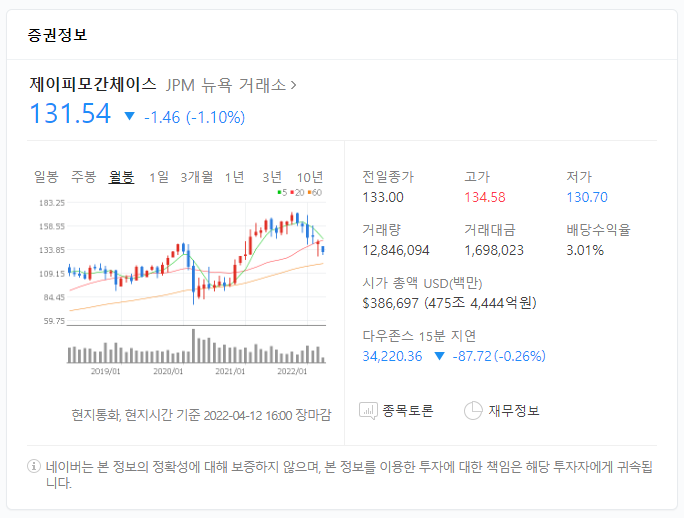
Task: Expand the JPM 뉴욕 거래소 chevron arrow
Action: point(294,85)
